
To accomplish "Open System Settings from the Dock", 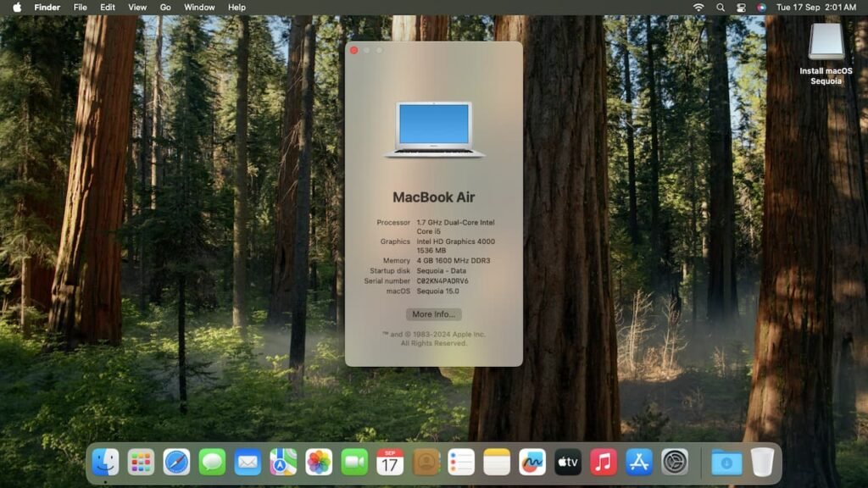I will pyautogui.click(x=675, y=462).
